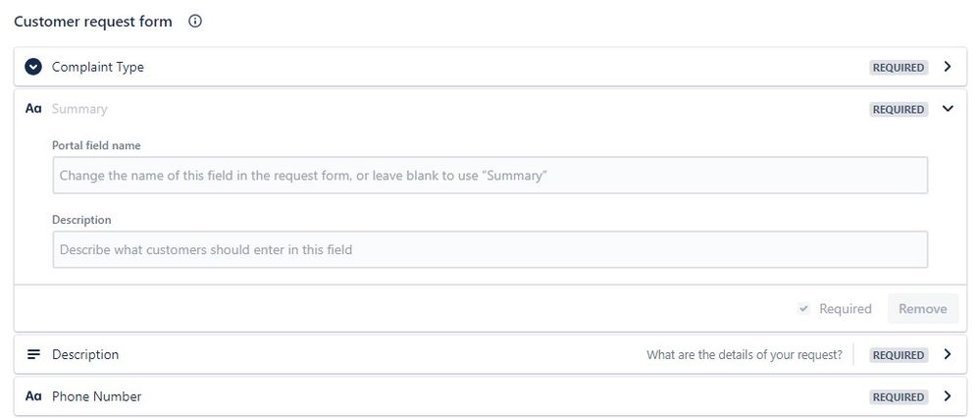Click into the Portal field name input
980x418 pixels.
coord(490,176)
